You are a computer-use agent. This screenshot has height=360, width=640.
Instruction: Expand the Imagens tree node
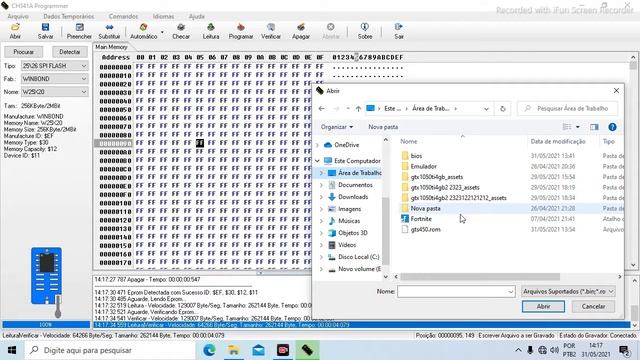321,209
